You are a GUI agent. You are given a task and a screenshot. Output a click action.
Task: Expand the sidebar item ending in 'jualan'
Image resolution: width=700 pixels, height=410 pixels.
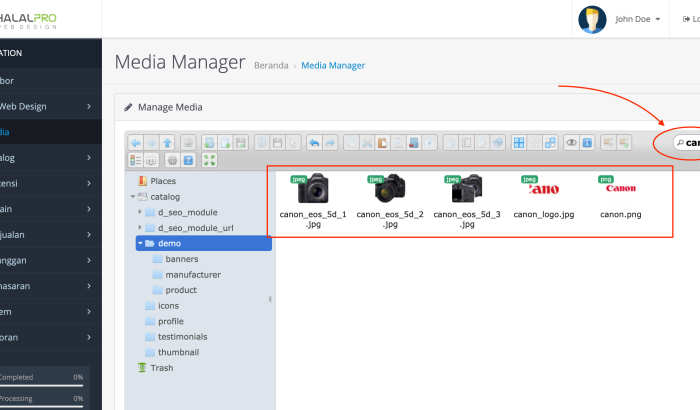coord(89,234)
